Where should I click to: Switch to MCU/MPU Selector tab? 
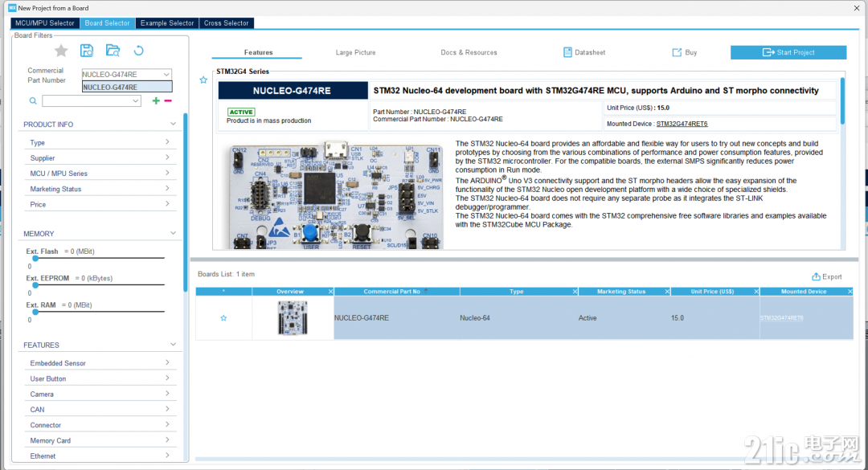tap(45, 23)
